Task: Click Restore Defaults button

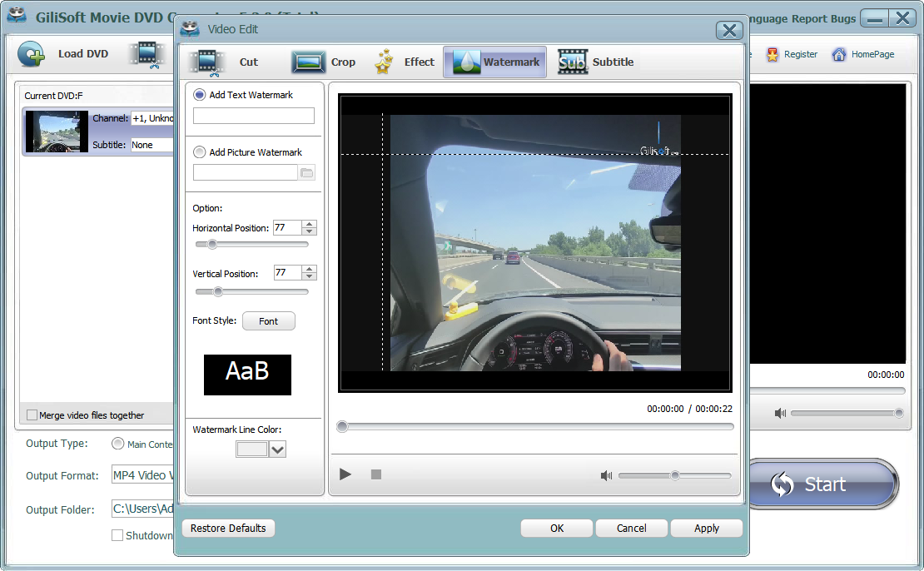Action: click(228, 528)
